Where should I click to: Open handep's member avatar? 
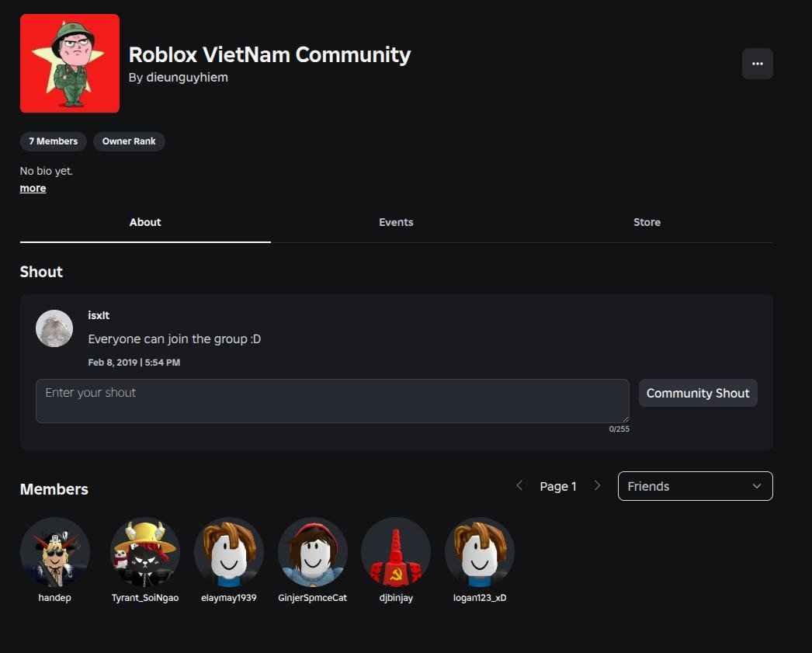pyautogui.click(x=55, y=552)
